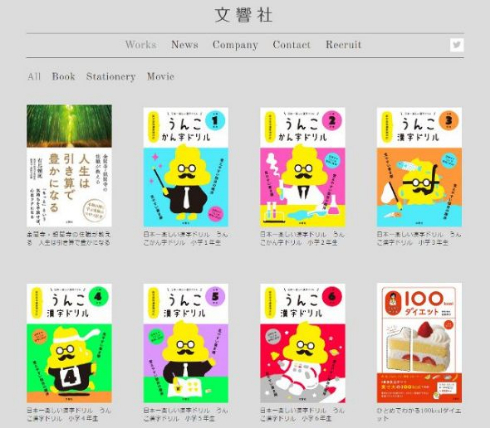
Task: Click the ひとめでわかる100kcalダイエット title link
Action: [x=419, y=414]
